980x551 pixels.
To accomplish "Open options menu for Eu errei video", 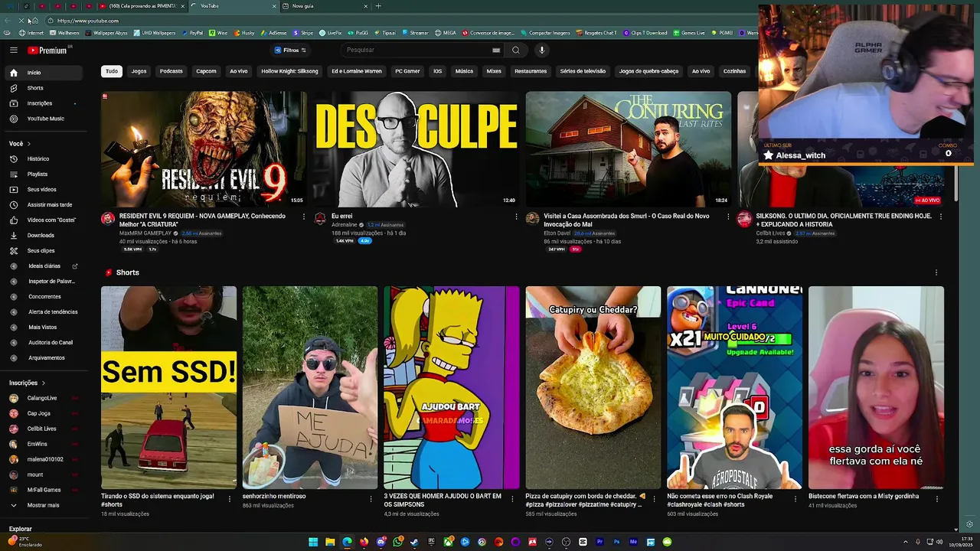I will (516, 217).
